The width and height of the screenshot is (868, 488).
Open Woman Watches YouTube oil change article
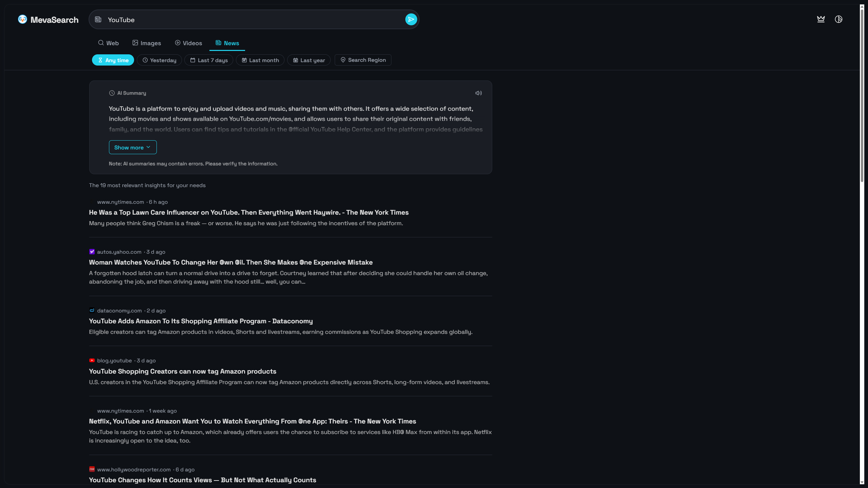[x=231, y=263]
